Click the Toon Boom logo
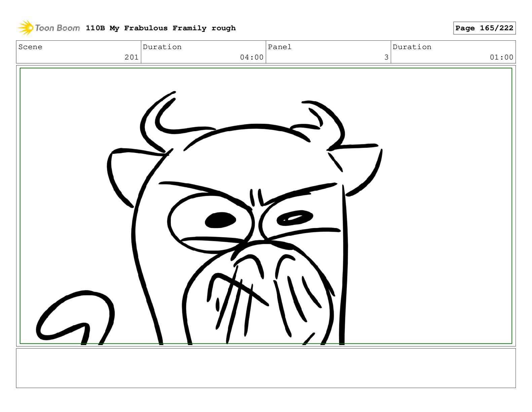 (49, 28)
